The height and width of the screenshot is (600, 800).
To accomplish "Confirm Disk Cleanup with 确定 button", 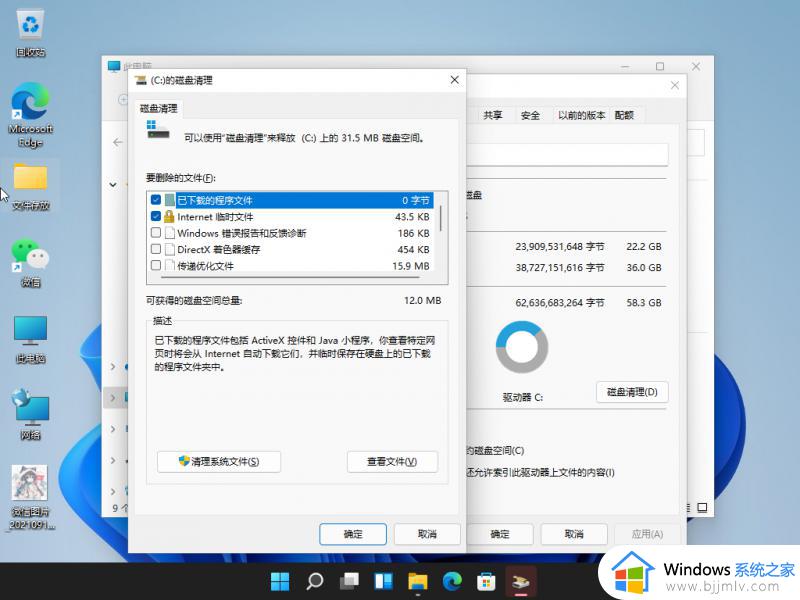I will click(x=353, y=534).
